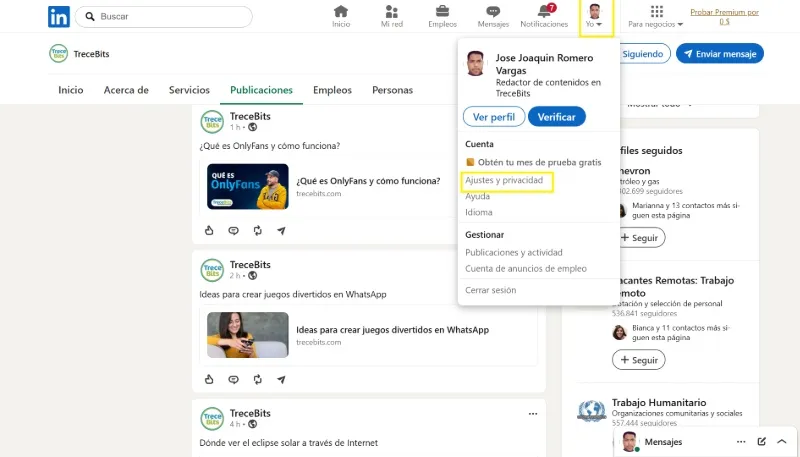Click TreceBits avatar on 2 h post
The image size is (800, 457).
pos(212,270)
